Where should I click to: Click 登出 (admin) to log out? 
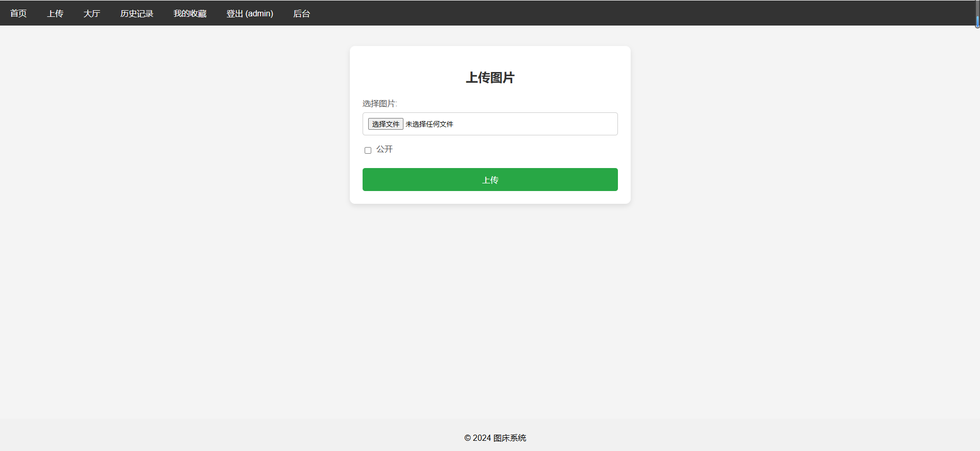click(x=250, y=13)
